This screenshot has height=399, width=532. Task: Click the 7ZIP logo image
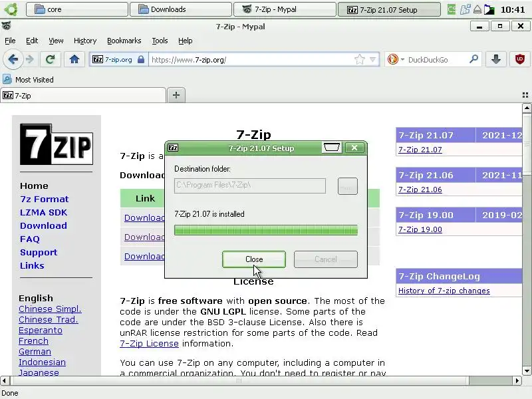click(57, 144)
